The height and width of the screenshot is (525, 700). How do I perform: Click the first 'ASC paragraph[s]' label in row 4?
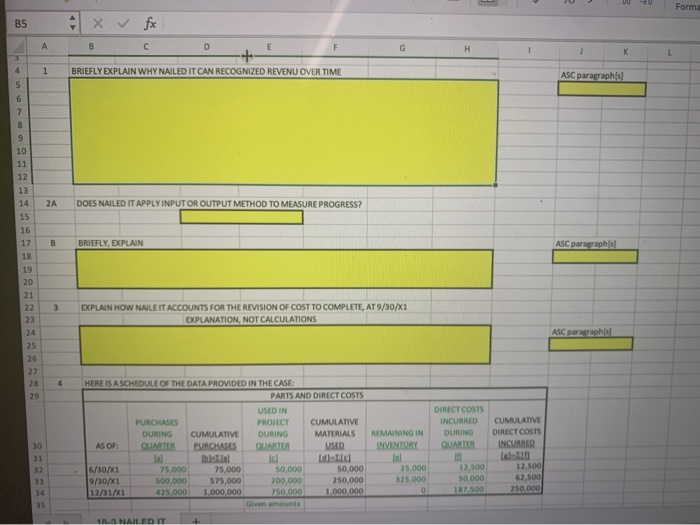pyautogui.click(x=592, y=75)
